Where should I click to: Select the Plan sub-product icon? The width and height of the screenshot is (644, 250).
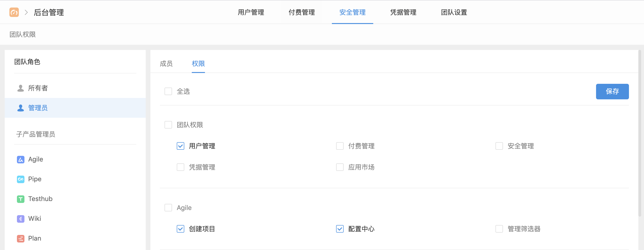[x=20, y=238]
